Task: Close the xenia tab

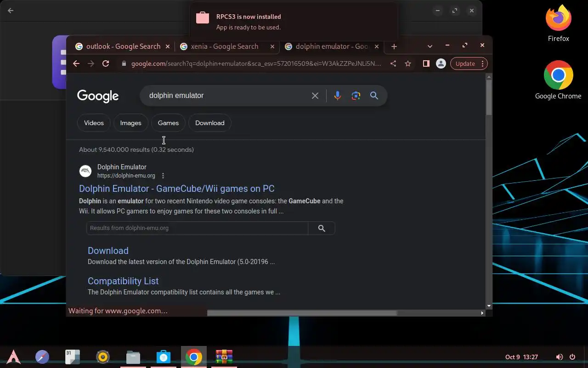Action: pyautogui.click(x=272, y=46)
